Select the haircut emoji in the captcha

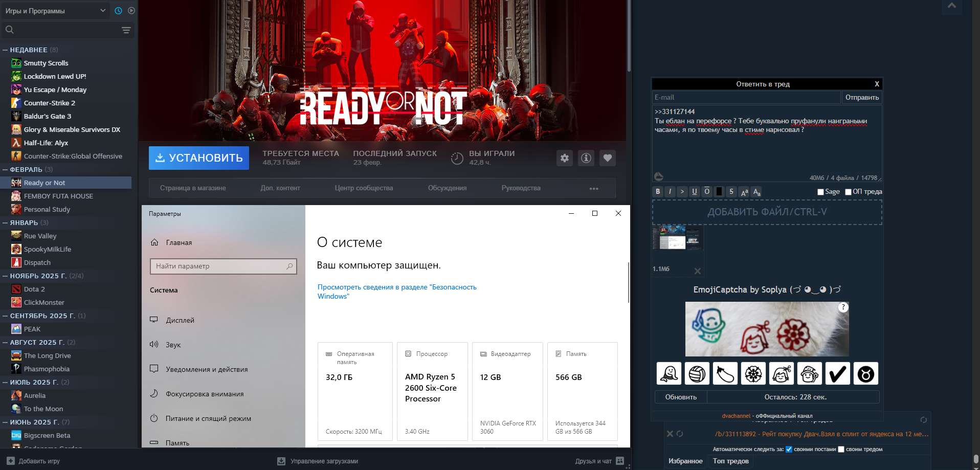782,374
